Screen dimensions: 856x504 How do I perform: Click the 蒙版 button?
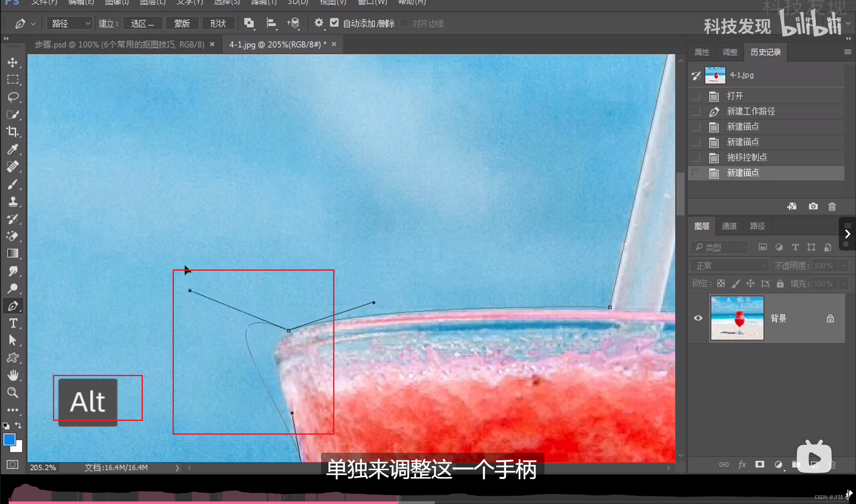182,23
